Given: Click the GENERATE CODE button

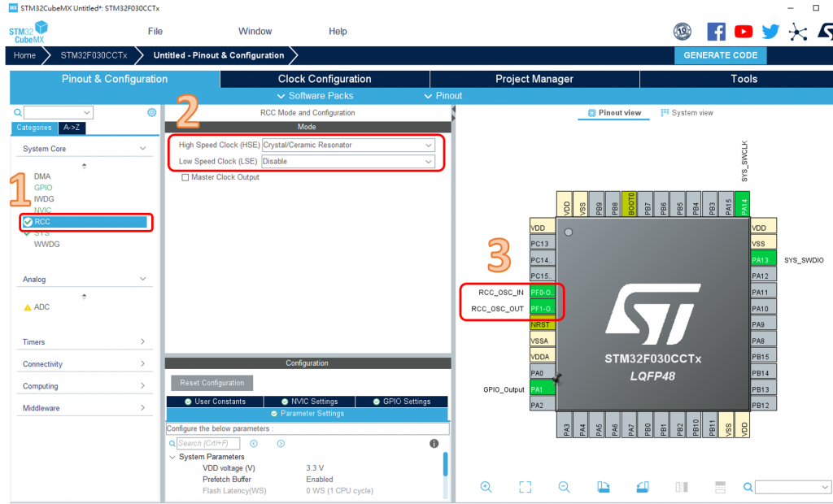Looking at the screenshot, I should coord(721,55).
